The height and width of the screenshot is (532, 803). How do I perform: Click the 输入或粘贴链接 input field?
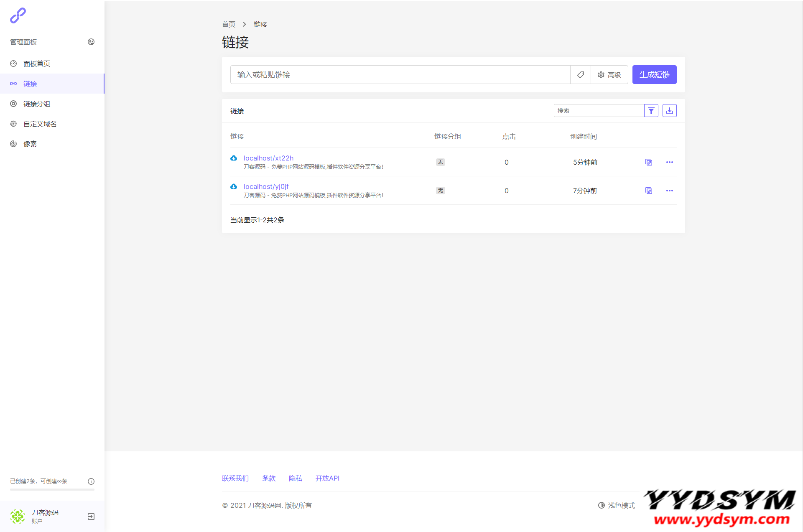click(x=400, y=75)
